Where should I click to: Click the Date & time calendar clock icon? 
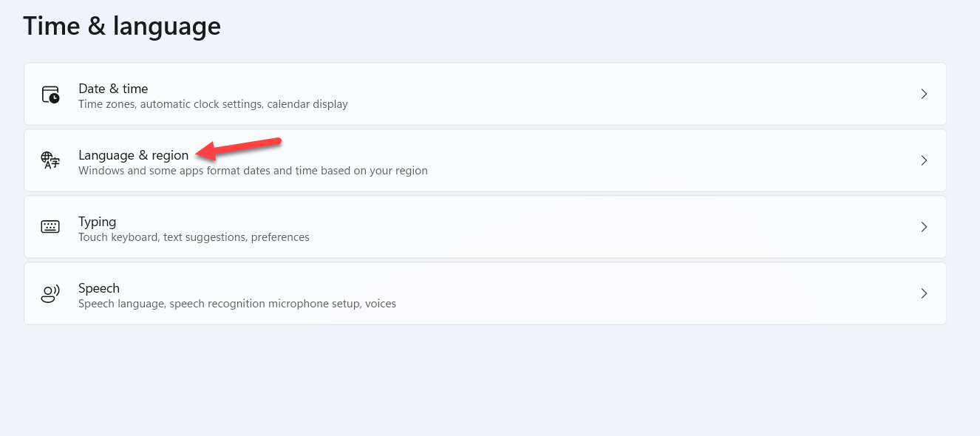[x=50, y=95]
